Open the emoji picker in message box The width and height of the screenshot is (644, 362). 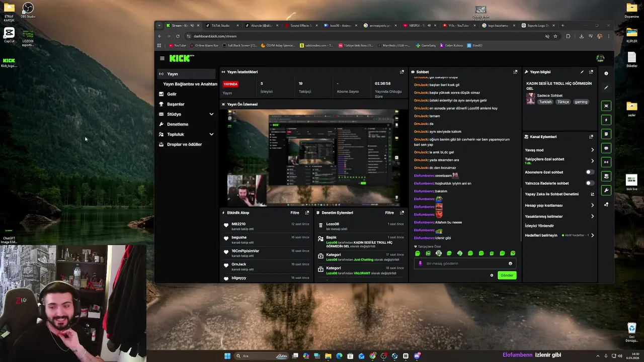pos(510,263)
